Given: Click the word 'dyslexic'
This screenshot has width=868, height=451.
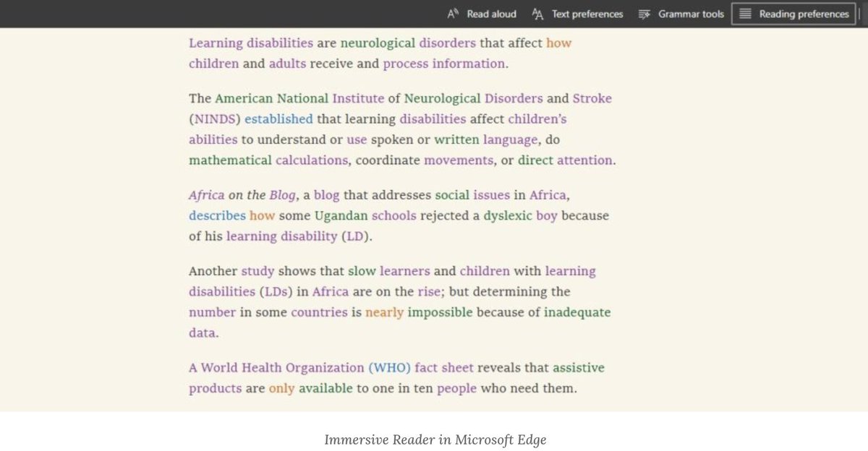Looking at the screenshot, I should coord(508,215).
